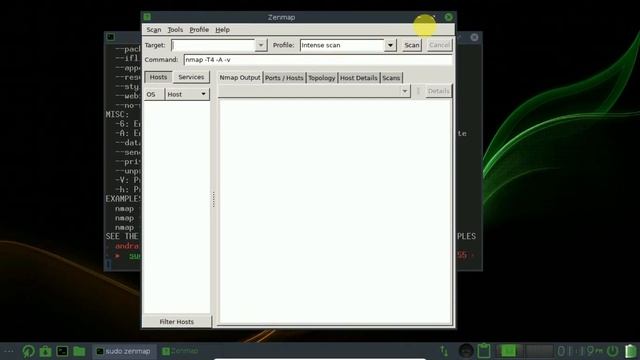640x360 pixels.
Task: Expand the Target history dropdown arrow
Action: pos(261,45)
